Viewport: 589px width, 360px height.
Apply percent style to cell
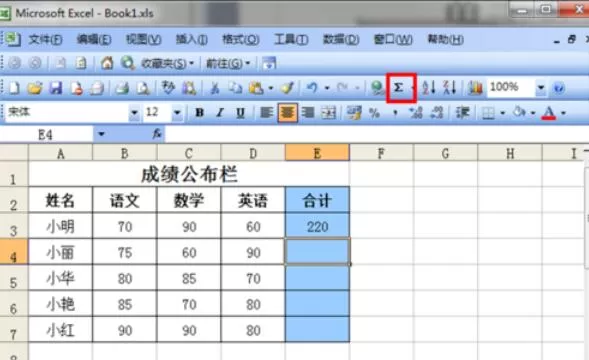point(375,112)
